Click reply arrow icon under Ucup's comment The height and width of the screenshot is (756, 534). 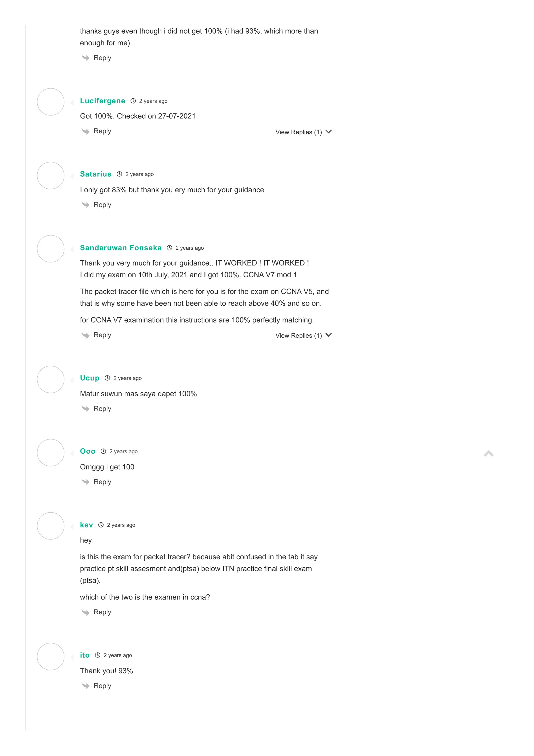86,409
